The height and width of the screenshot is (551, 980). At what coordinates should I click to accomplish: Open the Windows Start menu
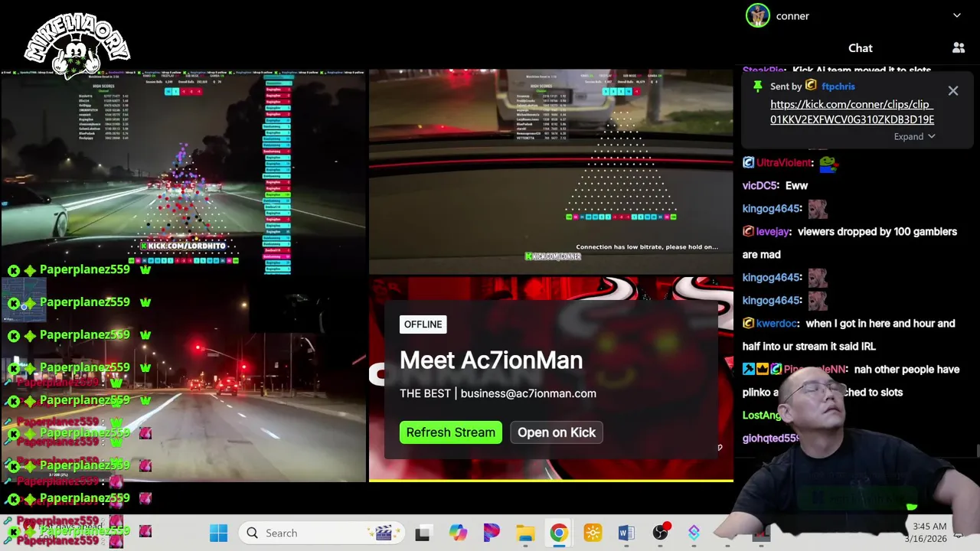(218, 533)
